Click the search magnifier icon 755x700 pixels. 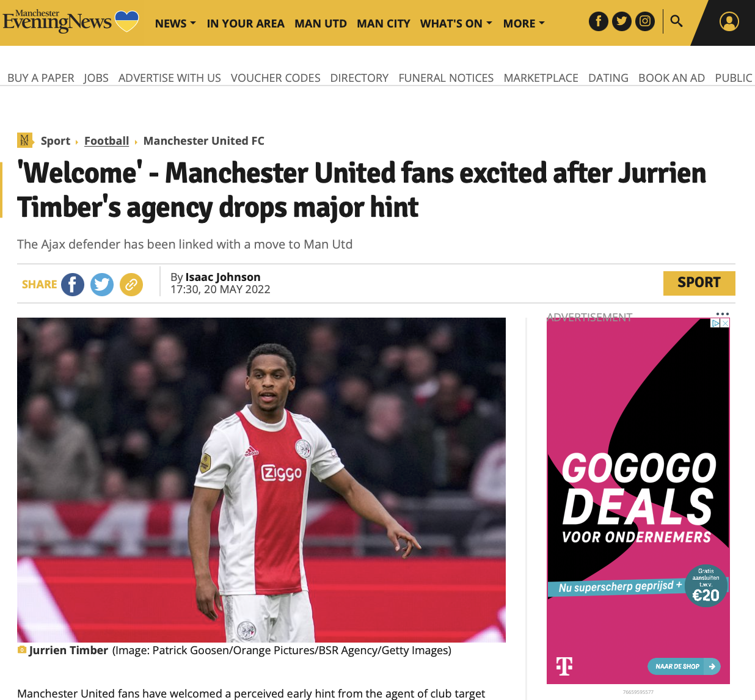(x=676, y=21)
